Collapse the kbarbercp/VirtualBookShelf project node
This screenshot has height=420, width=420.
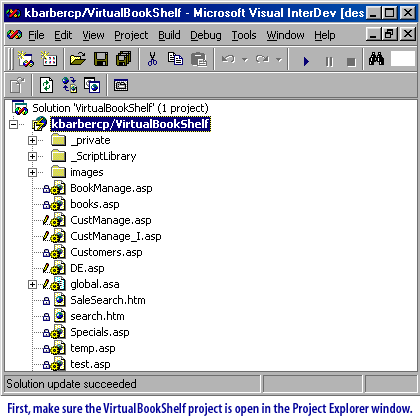[14, 124]
